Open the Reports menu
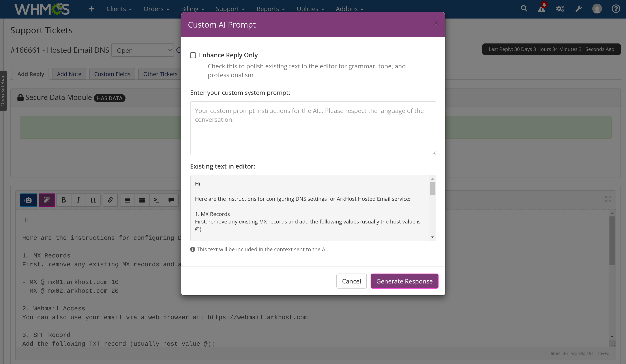Viewport: 626px width, 364px height. point(270,9)
